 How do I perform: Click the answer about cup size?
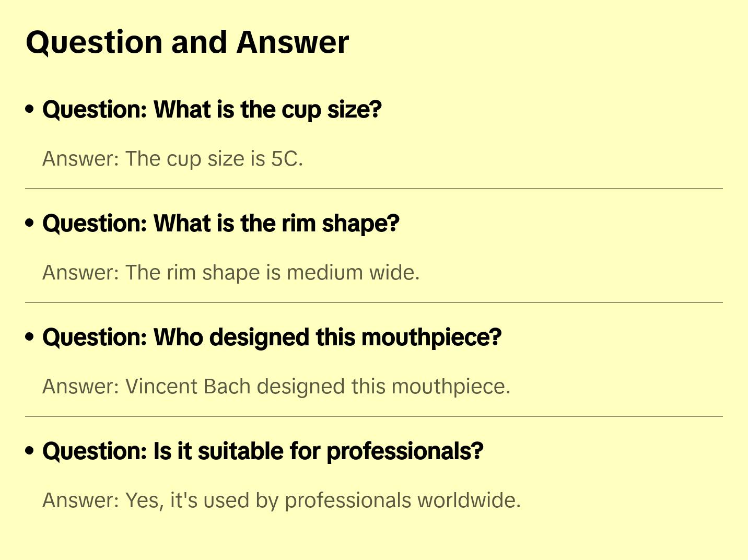coord(172,159)
